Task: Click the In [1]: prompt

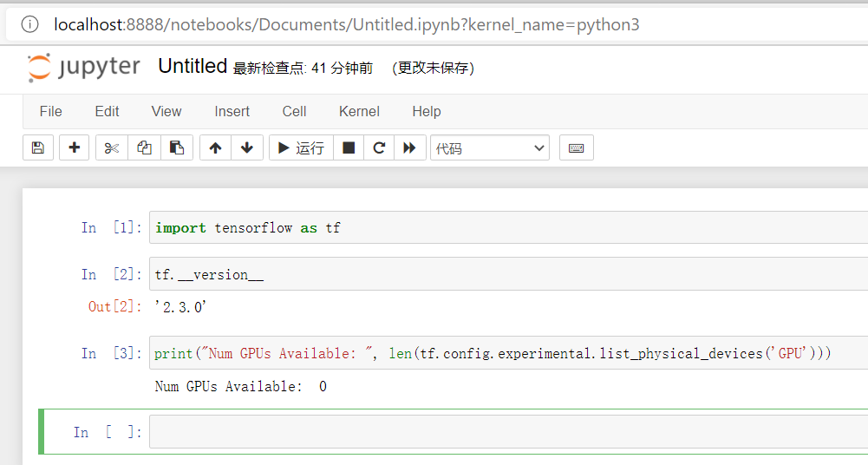Action: (112, 227)
